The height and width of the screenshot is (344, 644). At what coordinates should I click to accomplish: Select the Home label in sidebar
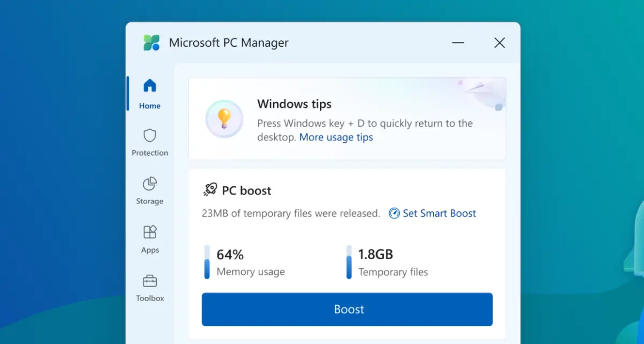(150, 106)
